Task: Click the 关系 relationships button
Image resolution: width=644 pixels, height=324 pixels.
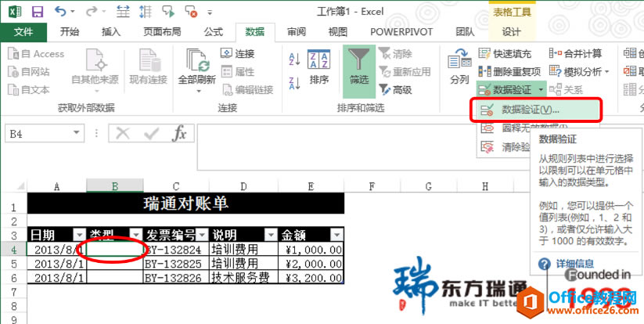Action: coord(566,89)
